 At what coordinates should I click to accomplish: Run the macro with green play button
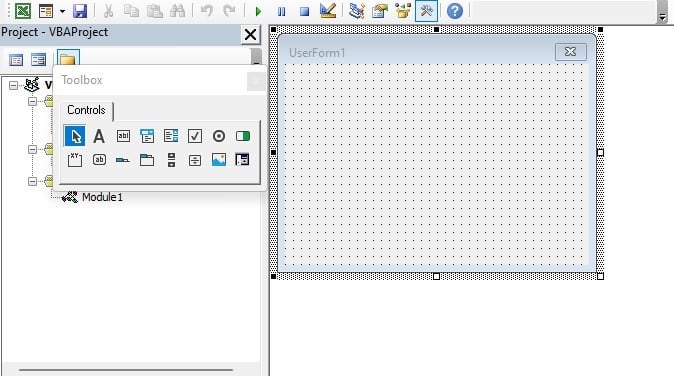coord(258,11)
